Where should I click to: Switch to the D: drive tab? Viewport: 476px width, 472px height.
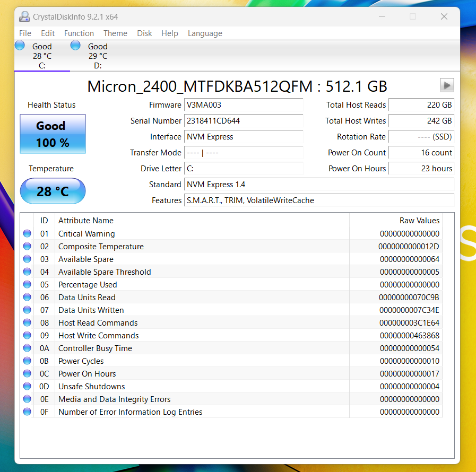(x=98, y=56)
